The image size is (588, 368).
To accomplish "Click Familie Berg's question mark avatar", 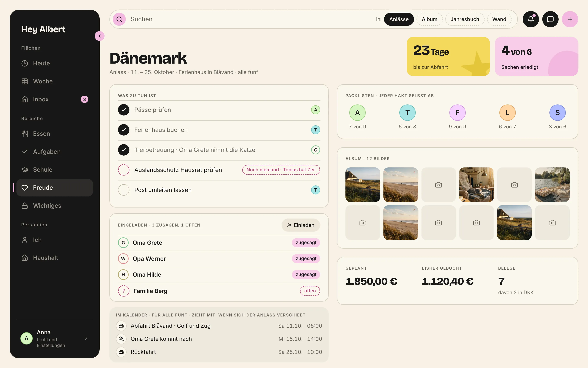I will pos(124,291).
